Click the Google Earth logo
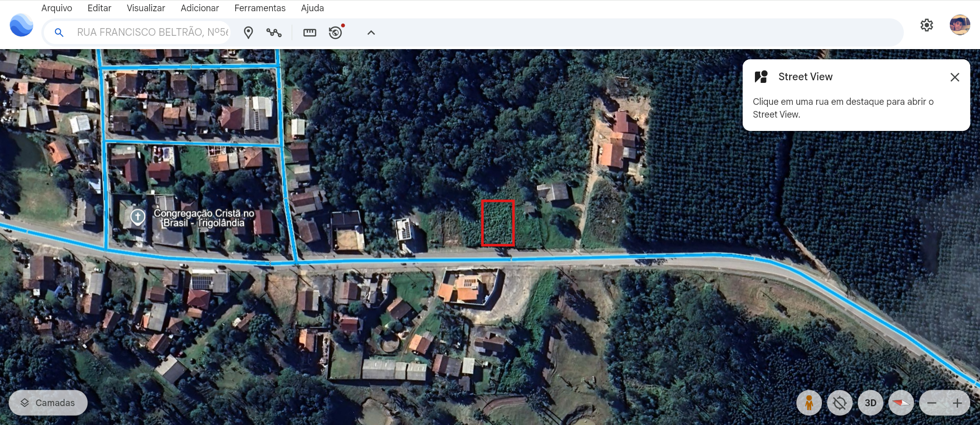Image resolution: width=980 pixels, height=425 pixels. click(21, 26)
